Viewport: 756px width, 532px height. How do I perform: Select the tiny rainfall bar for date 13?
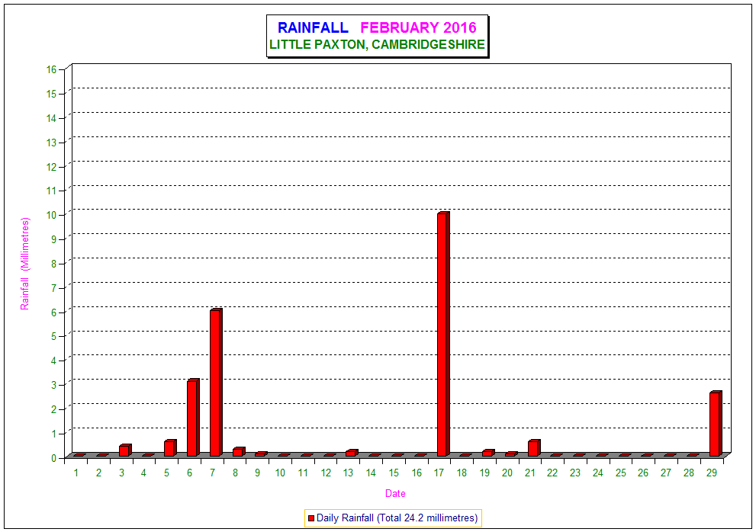click(x=352, y=453)
